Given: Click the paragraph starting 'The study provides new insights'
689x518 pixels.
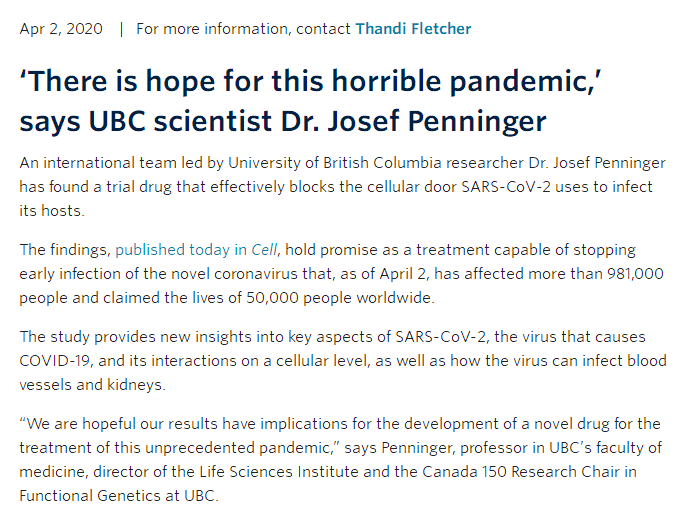Looking at the screenshot, I should point(343,361).
